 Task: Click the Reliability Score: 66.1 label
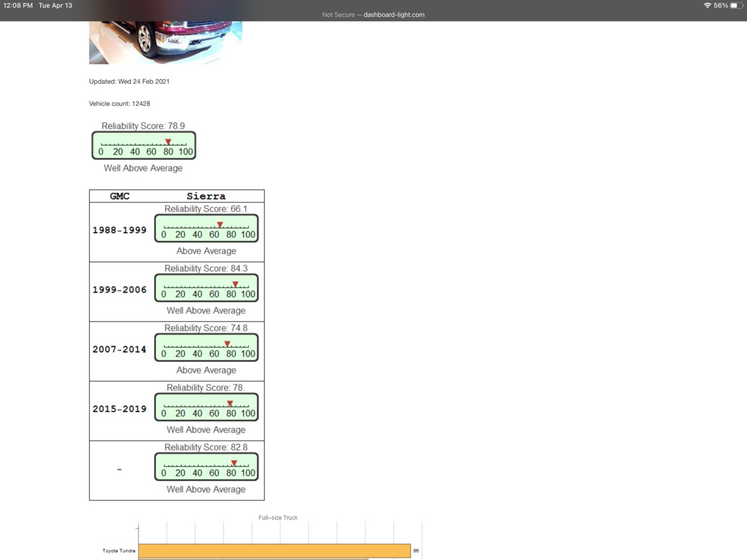[206, 208]
